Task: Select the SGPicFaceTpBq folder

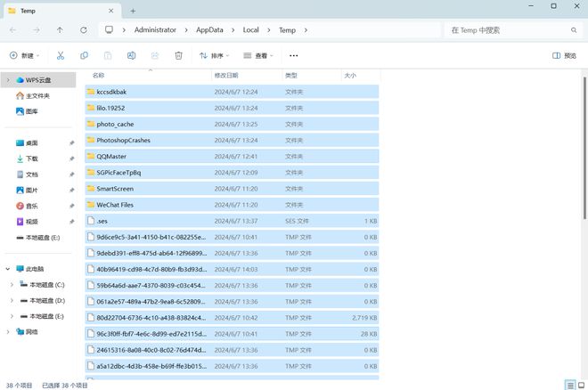Action: 232,173
